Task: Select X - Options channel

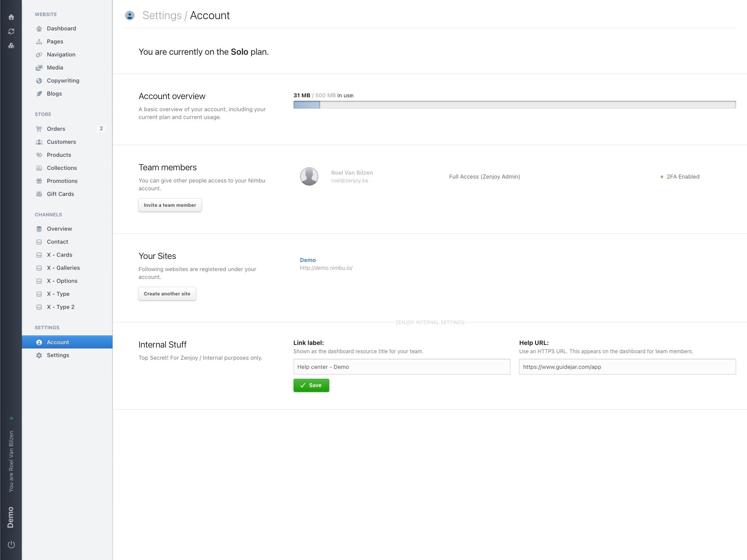Action: [x=67, y=281]
